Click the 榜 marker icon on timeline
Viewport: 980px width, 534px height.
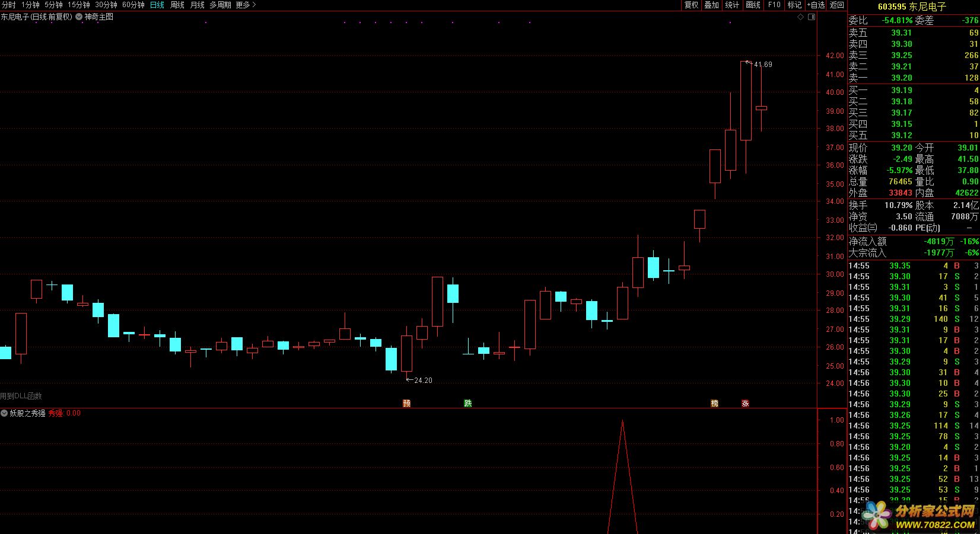[714, 403]
